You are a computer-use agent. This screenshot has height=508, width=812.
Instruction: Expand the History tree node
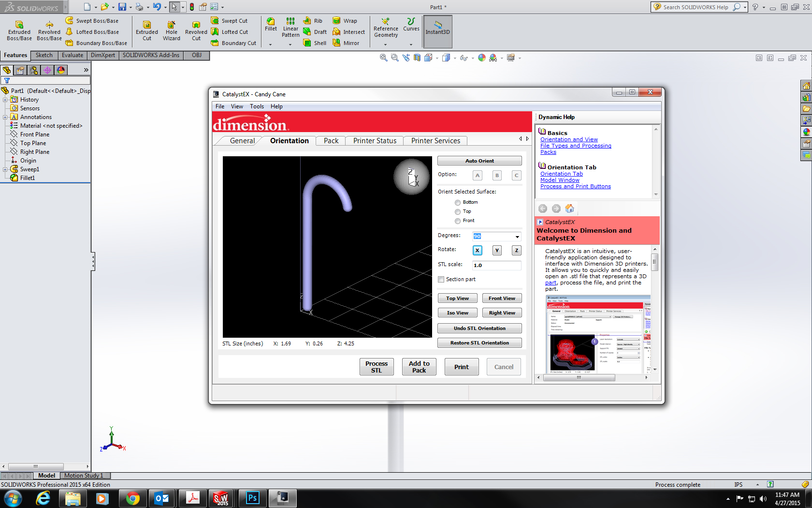(5, 100)
